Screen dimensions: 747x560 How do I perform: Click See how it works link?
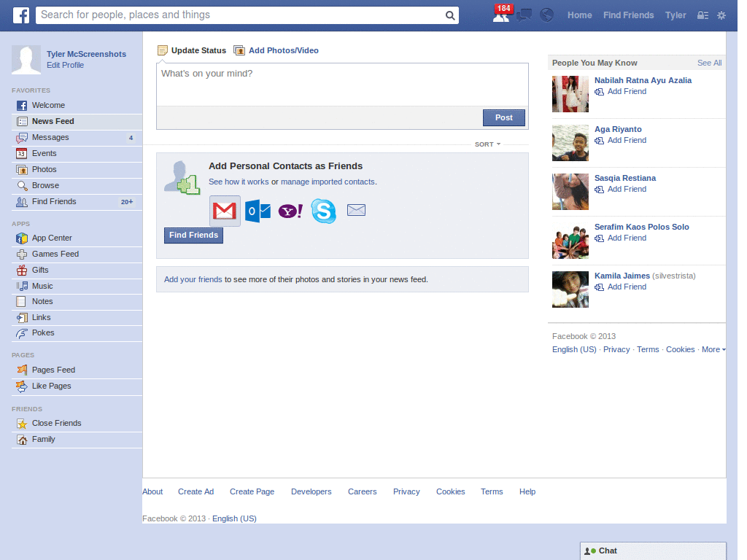tap(239, 182)
